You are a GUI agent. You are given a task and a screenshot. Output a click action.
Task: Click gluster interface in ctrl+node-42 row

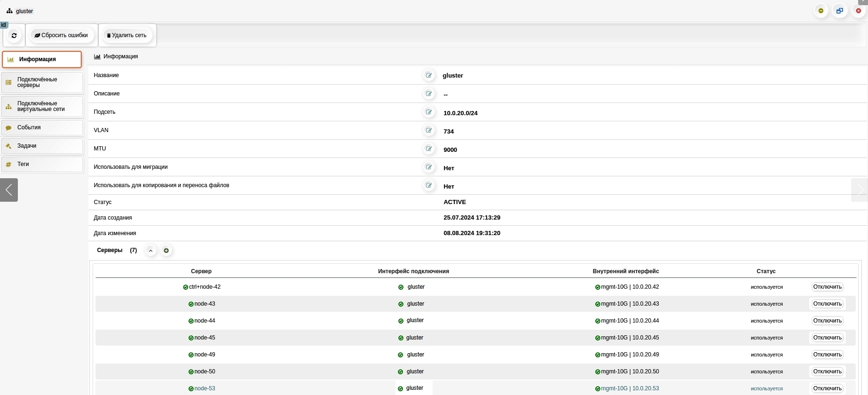click(x=416, y=287)
